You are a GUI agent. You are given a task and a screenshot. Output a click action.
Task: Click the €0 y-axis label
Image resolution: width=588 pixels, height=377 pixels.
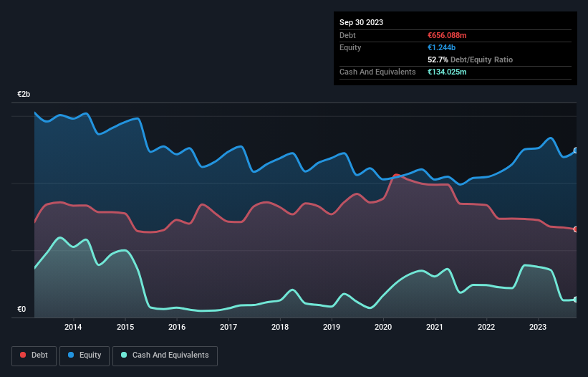pyautogui.click(x=21, y=309)
